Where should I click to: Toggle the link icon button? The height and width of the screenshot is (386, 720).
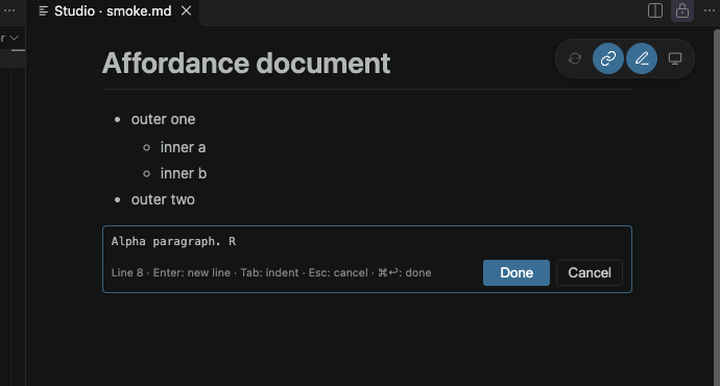(x=608, y=58)
